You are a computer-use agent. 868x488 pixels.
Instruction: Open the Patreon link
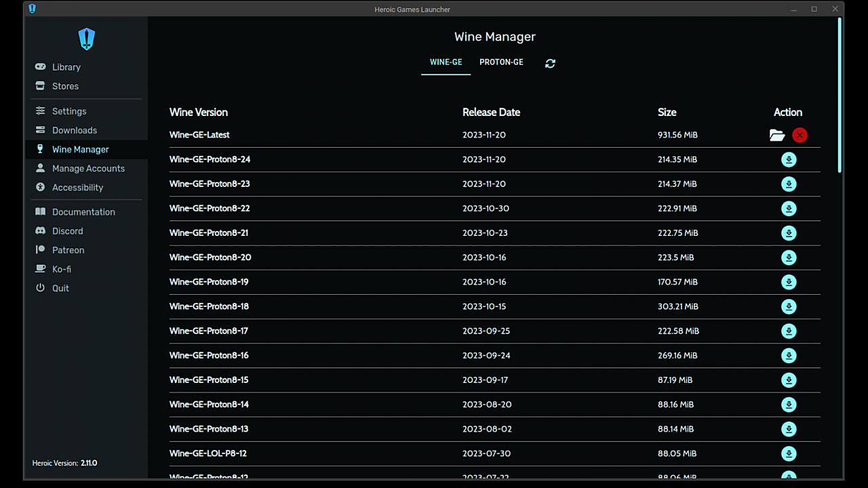[x=86, y=250]
